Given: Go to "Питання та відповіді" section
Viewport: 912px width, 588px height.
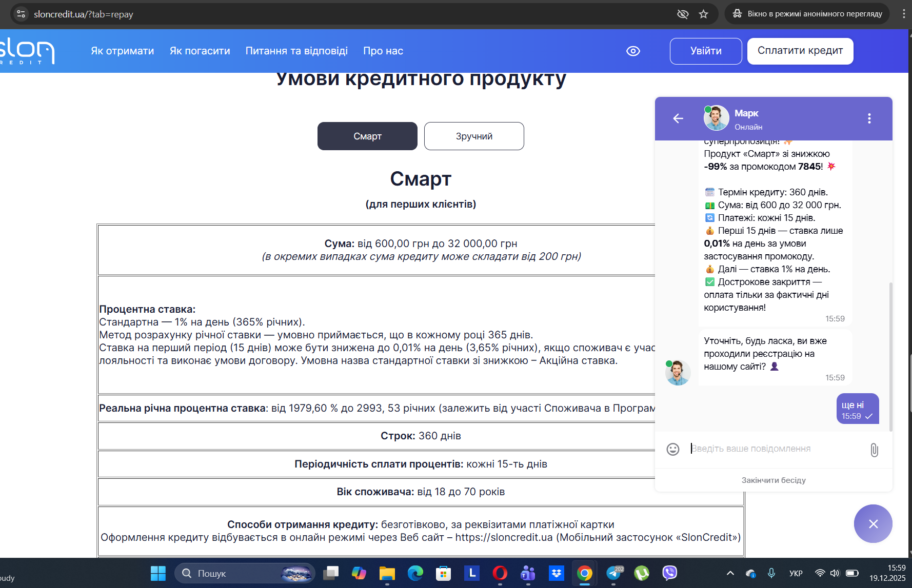Looking at the screenshot, I should (296, 51).
